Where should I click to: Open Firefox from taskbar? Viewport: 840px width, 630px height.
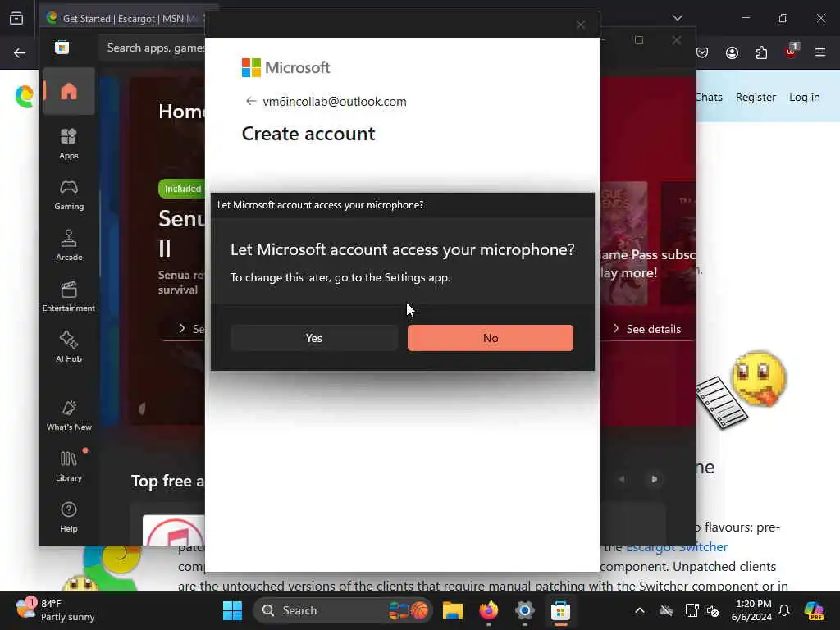pyautogui.click(x=489, y=610)
